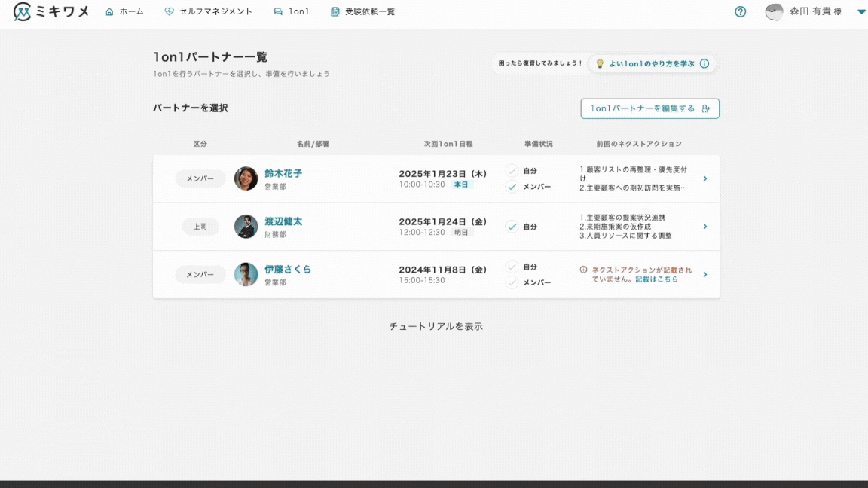Image resolution: width=868 pixels, height=488 pixels.
Task: Open the セルフマネジメント menu item
Action: click(x=209, y=12)
